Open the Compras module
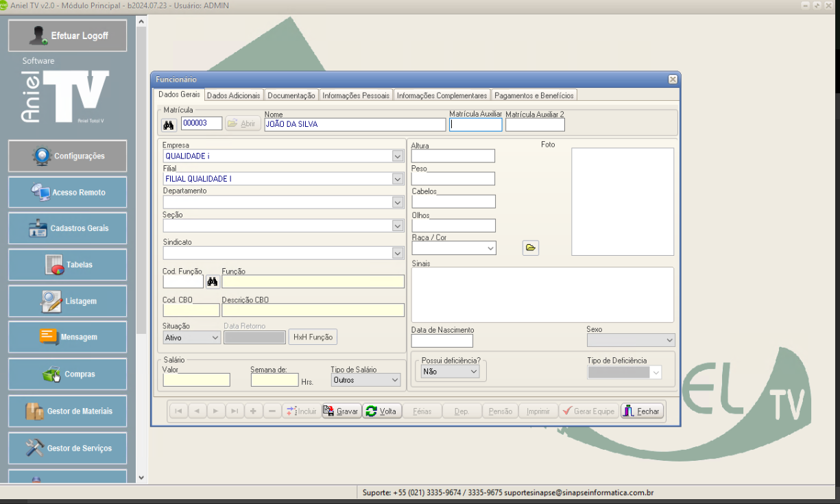840x504 pixels. pos(68,374)
